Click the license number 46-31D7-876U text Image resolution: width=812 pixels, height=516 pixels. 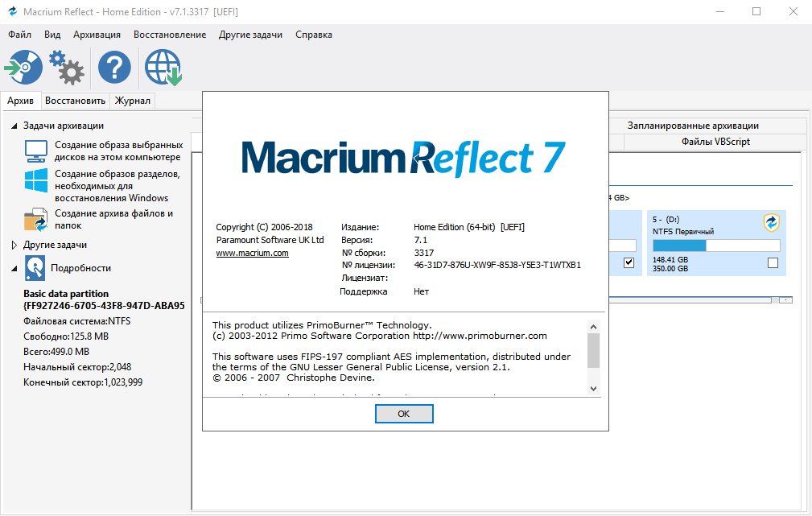[497, 265]
